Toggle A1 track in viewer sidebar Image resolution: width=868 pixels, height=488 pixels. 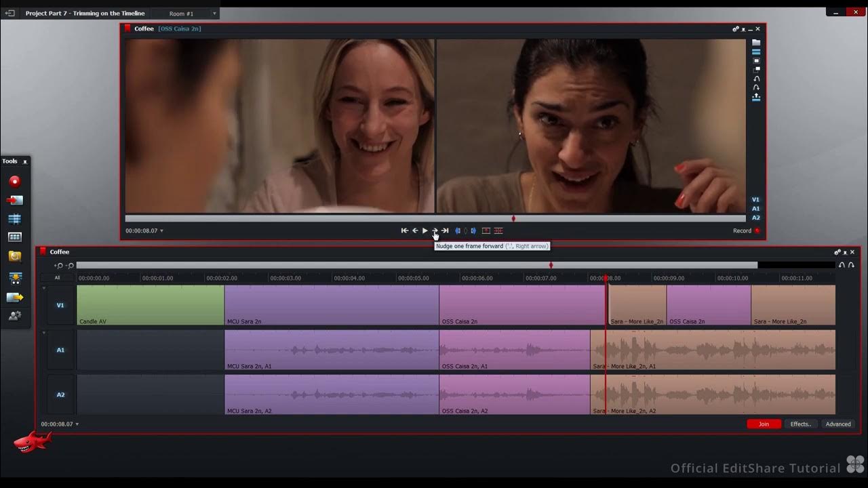(755, 209)
